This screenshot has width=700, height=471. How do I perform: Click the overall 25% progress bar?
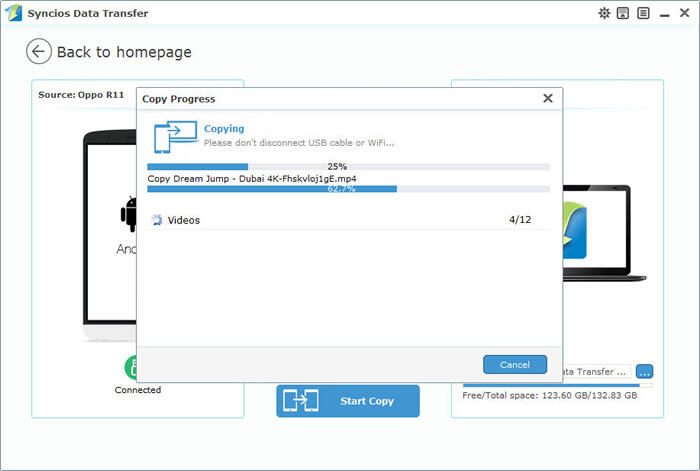coord(348,166)
